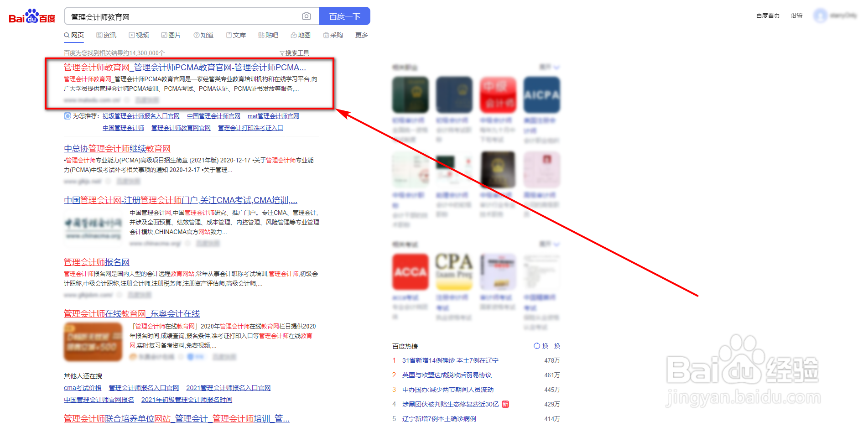
Task: Click the 新 badge on hot item 4
Action: (505, 404)
